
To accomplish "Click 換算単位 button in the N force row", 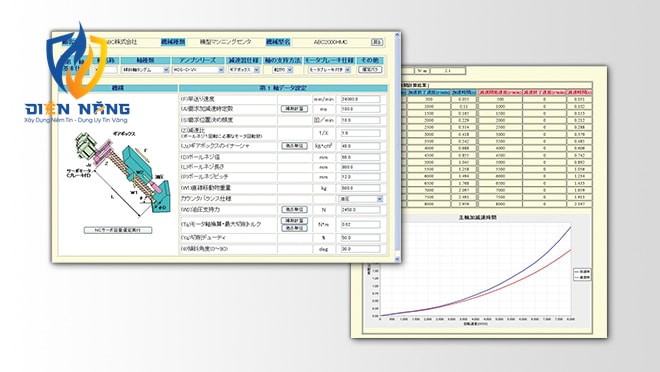I will pos(294,209).
